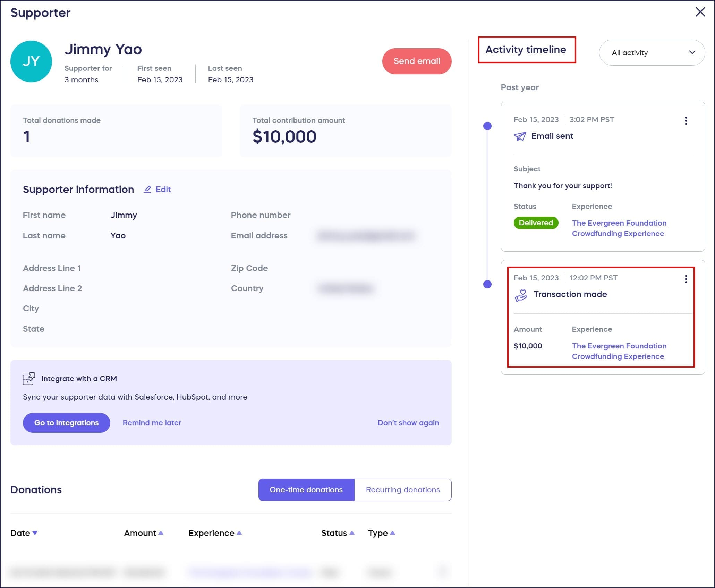Click Remind me later link

152,423
